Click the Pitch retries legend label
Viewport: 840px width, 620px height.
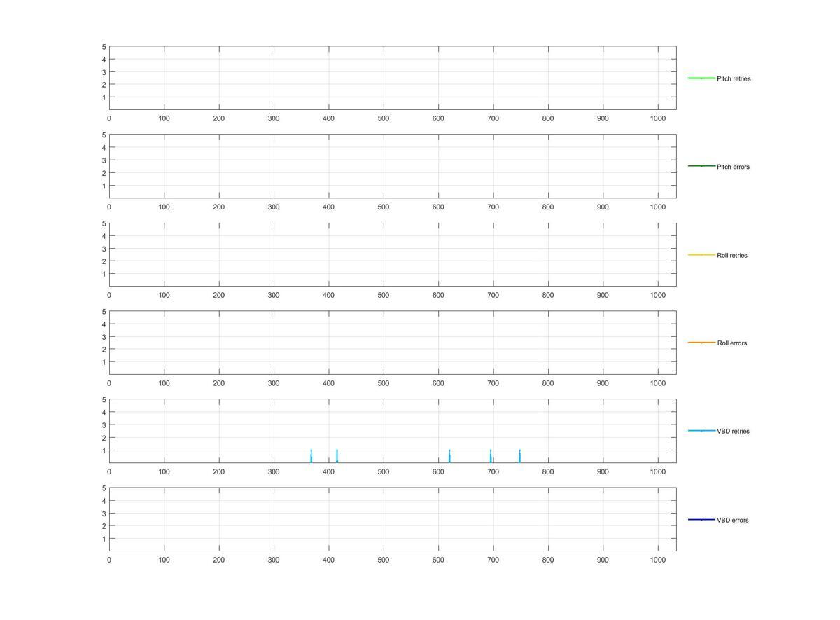click(x=734, y=78)
